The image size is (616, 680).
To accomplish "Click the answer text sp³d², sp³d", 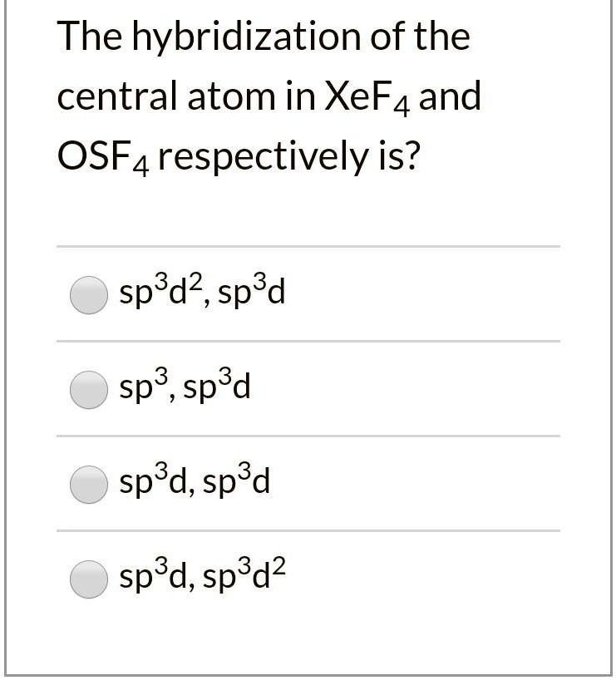I will [202, 291].
